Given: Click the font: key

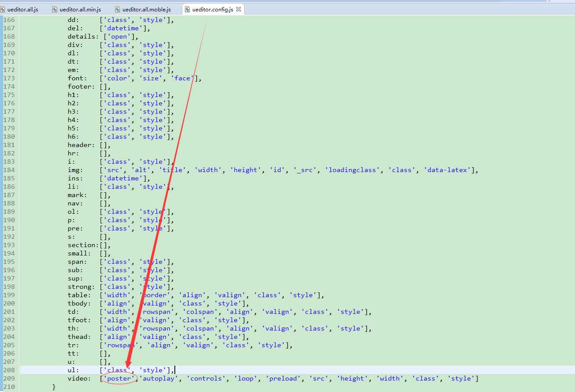Looking at the screenshot, I should (x=77, y=78).
